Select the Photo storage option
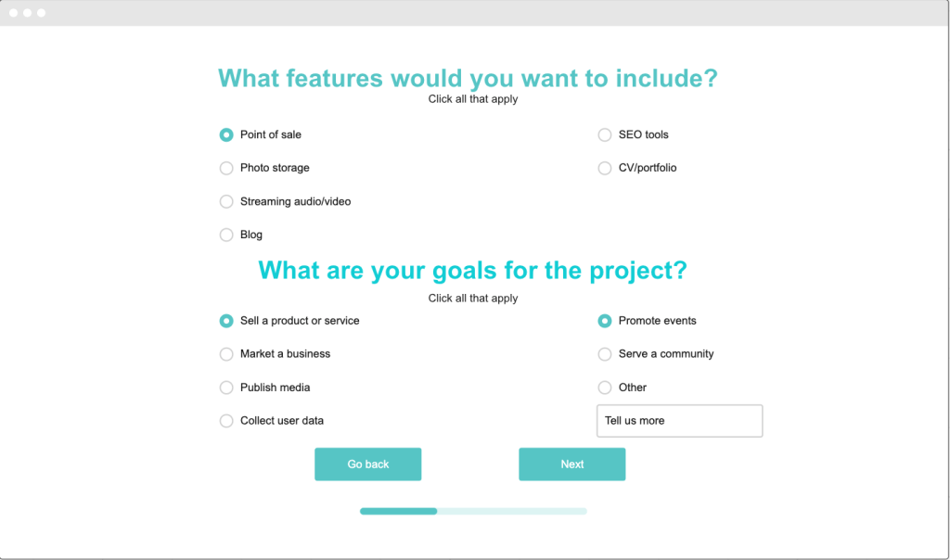This screenshot has width=950, height=560. (226, 169)
